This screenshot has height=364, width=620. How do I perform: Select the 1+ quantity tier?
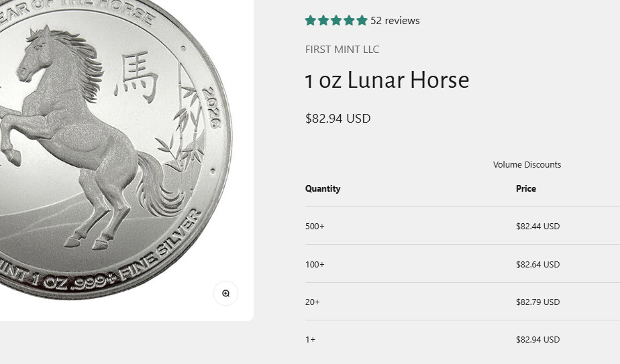tap(310, 340)
